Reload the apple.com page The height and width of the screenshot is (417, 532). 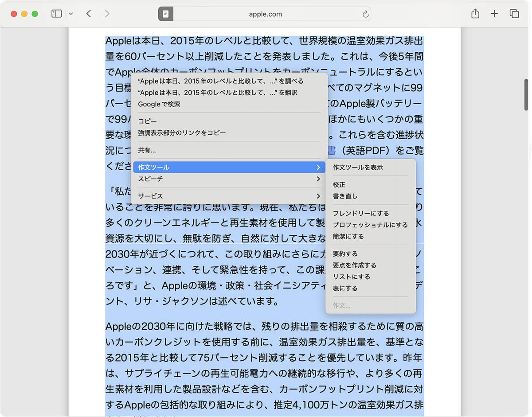(x=365, y=14)
